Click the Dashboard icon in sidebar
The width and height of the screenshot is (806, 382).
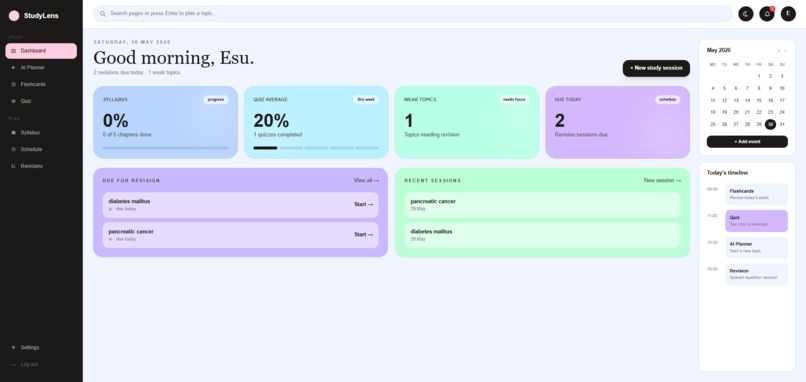[13, 51]
